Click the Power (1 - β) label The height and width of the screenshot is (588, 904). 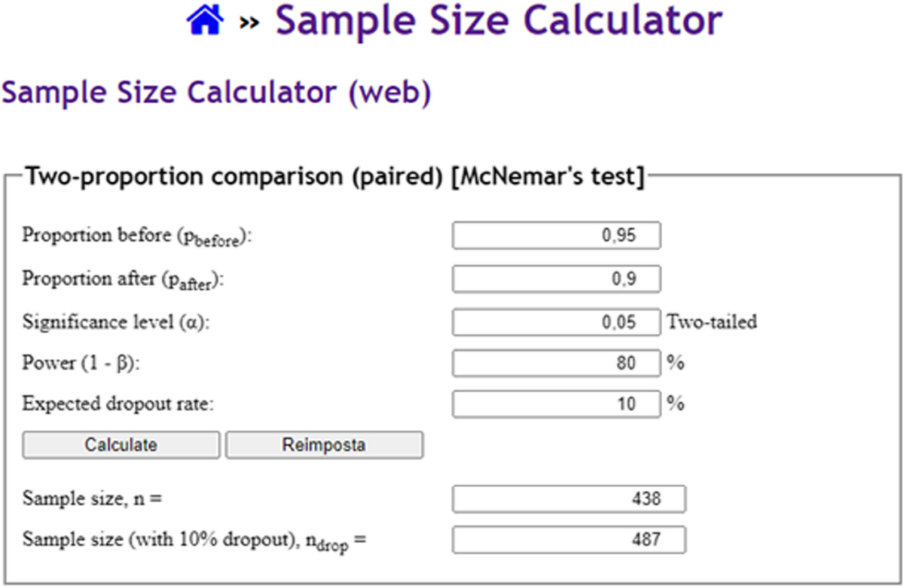[x=81, y=363]
